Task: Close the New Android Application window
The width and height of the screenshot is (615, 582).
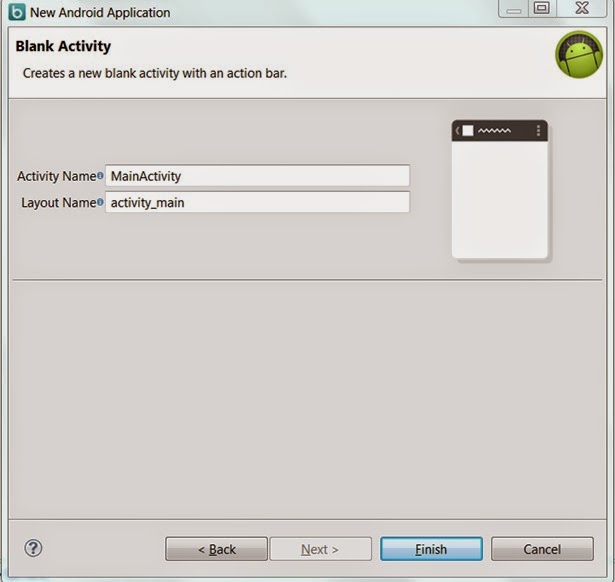Action: pos(582,8)
